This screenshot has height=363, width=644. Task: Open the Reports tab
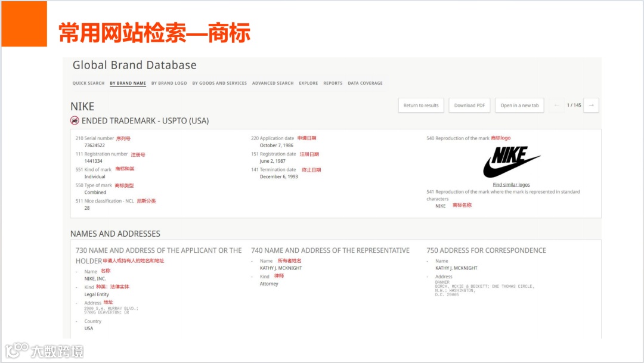point(333,83)
